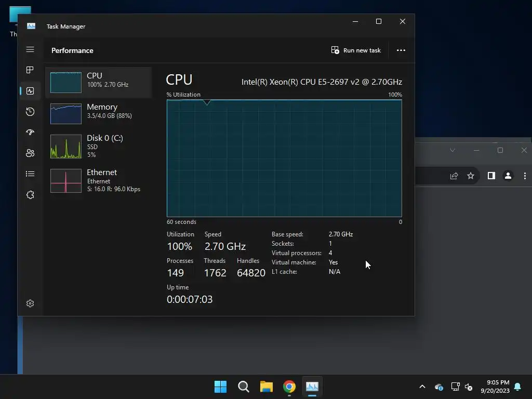
Task: Click the 2.70 GHz Speed value
Action: tap(225, 246)
